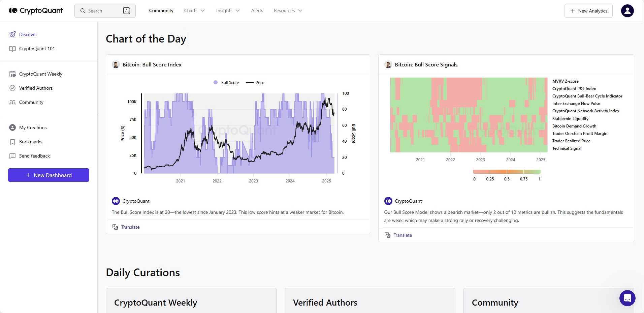Switch to the Community nav item
Screen dimensions: 644x313
pyautogui.click(x=161, y=10)
